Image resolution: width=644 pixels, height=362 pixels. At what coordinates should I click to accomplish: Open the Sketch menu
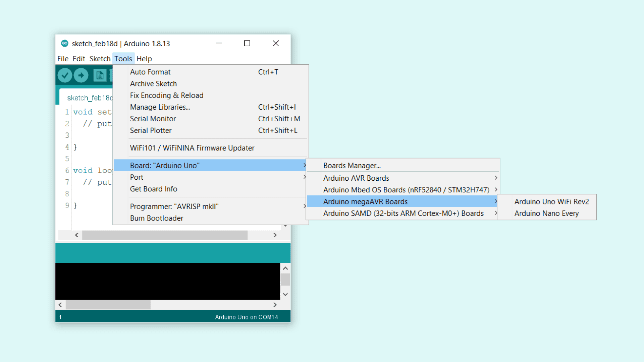point(100,59)
